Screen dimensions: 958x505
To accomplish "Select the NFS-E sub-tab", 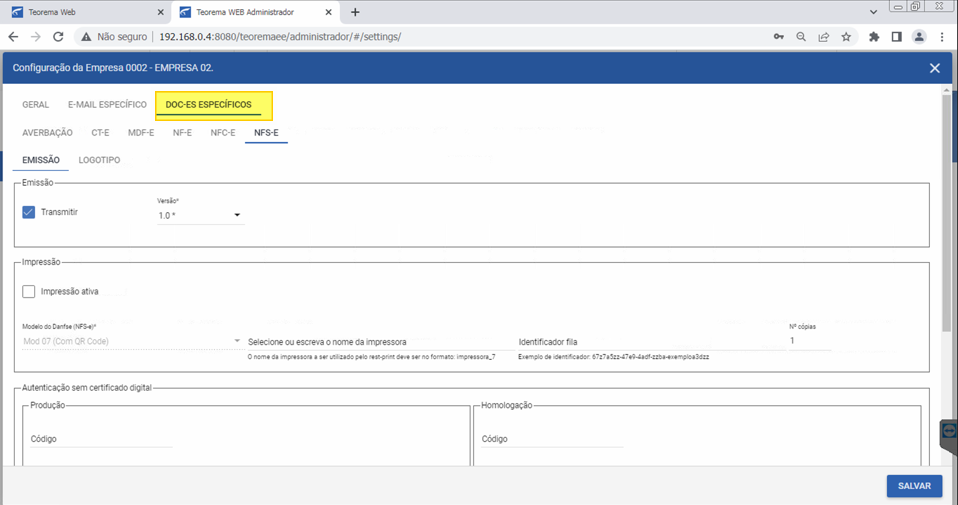I will pos(266,133).
